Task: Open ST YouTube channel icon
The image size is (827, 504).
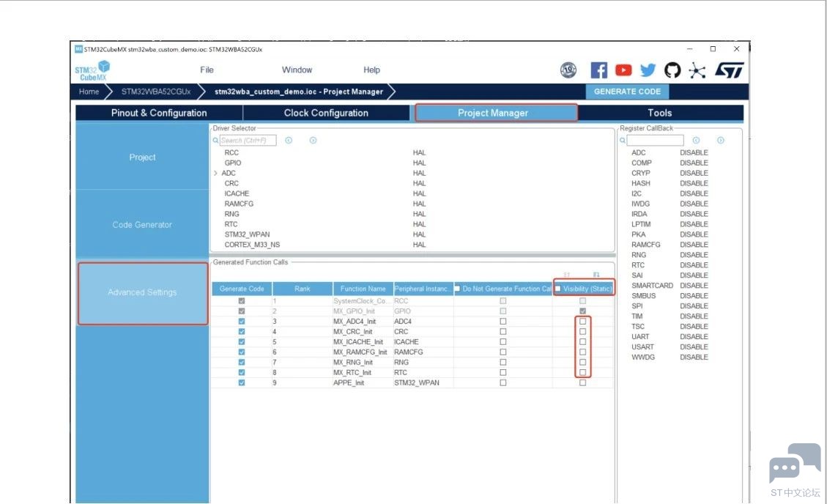Action: (x=623, y=70)
